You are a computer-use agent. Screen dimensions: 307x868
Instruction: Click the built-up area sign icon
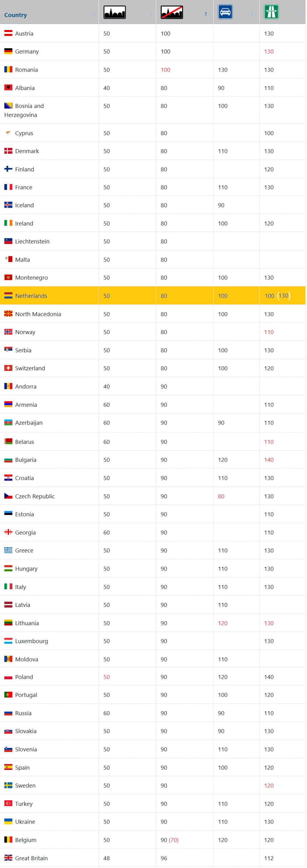coord(115,12)
